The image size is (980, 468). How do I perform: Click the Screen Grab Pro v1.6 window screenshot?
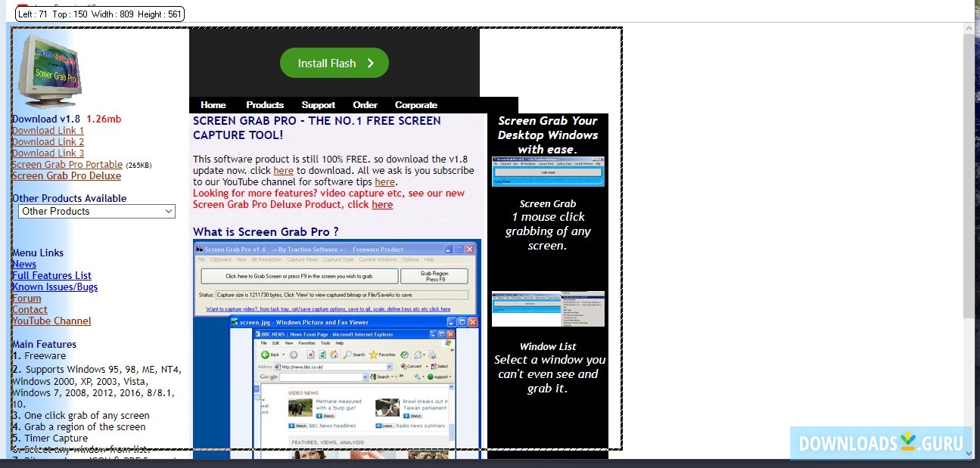(337, 278)
